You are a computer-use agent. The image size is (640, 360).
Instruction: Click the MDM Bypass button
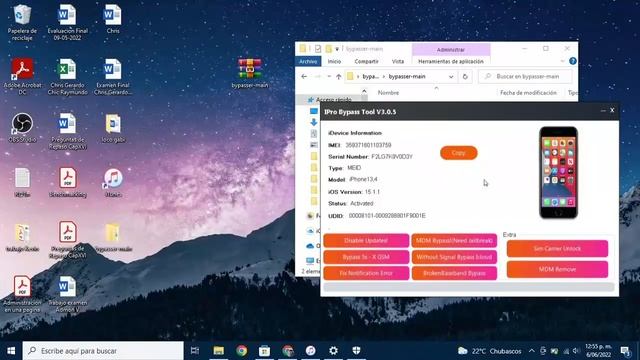point(454,240)
